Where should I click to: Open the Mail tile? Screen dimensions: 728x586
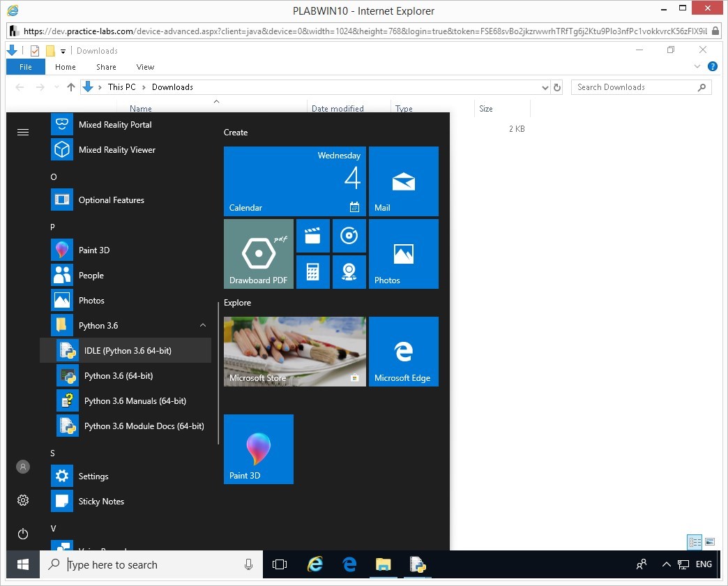403,181
